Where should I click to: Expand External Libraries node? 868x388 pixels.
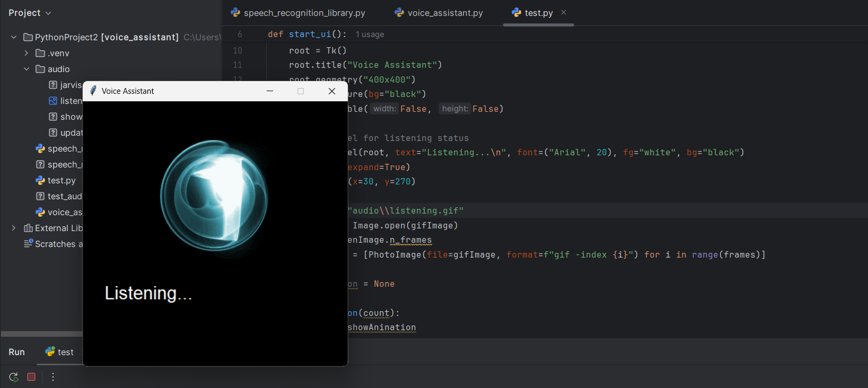pyautogui.click(x=14, y=228)
